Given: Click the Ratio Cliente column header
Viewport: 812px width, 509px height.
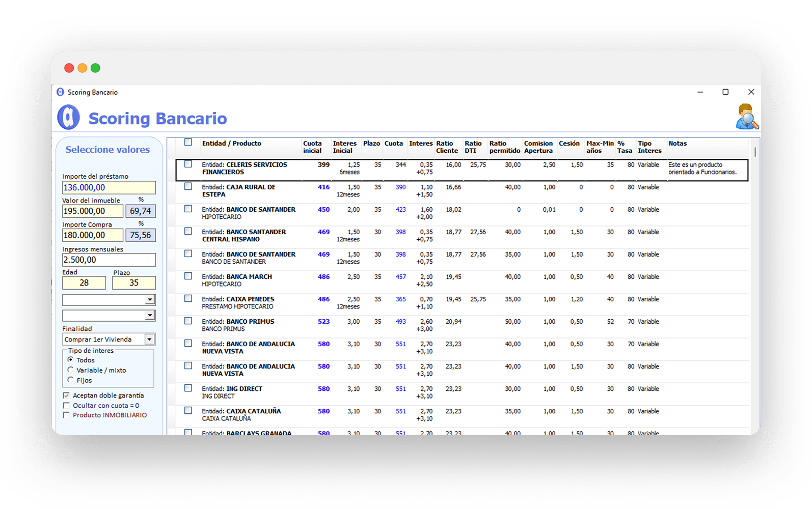Looking at the screenshot, I should (x=447, y=147).
